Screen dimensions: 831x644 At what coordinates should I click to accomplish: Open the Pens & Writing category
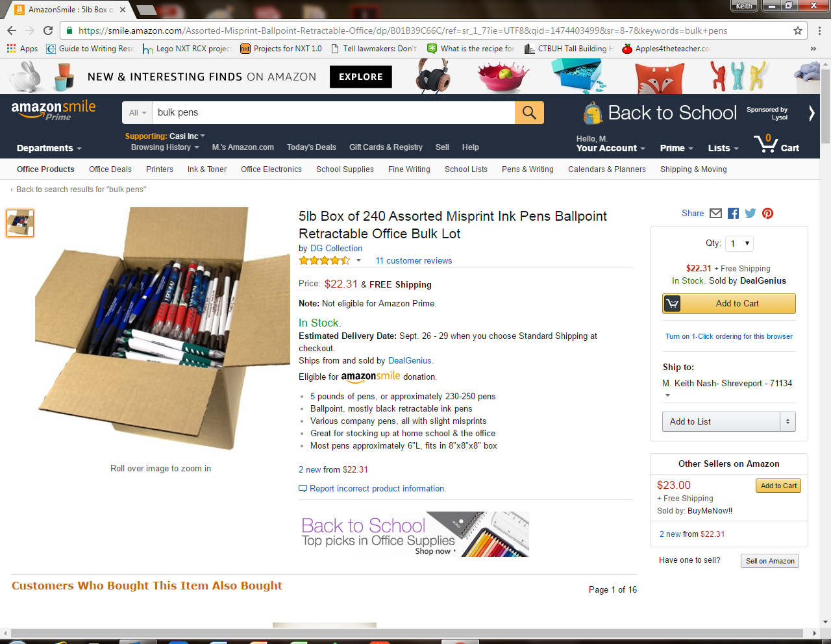(x=528, y=169)
